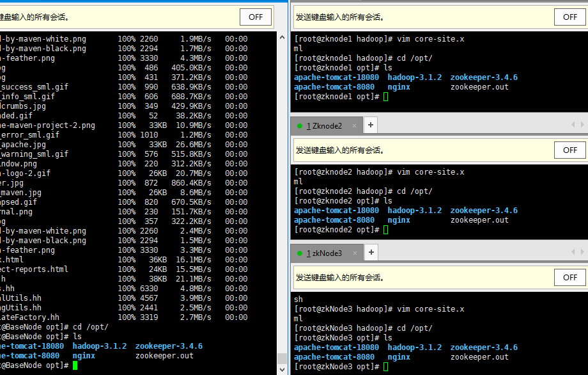Click the lateFactory.hh transfer line
This screenshot has height=375, width=588.
[124, 317]
